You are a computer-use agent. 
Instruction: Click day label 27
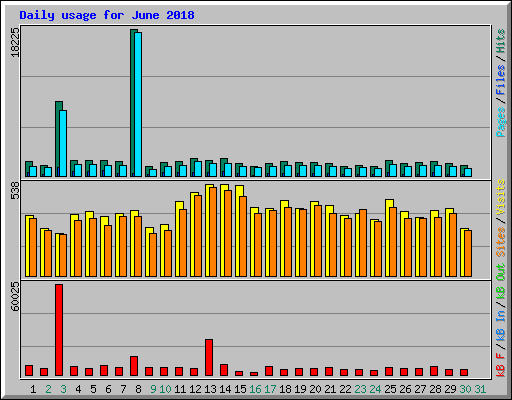coord(420,389)
